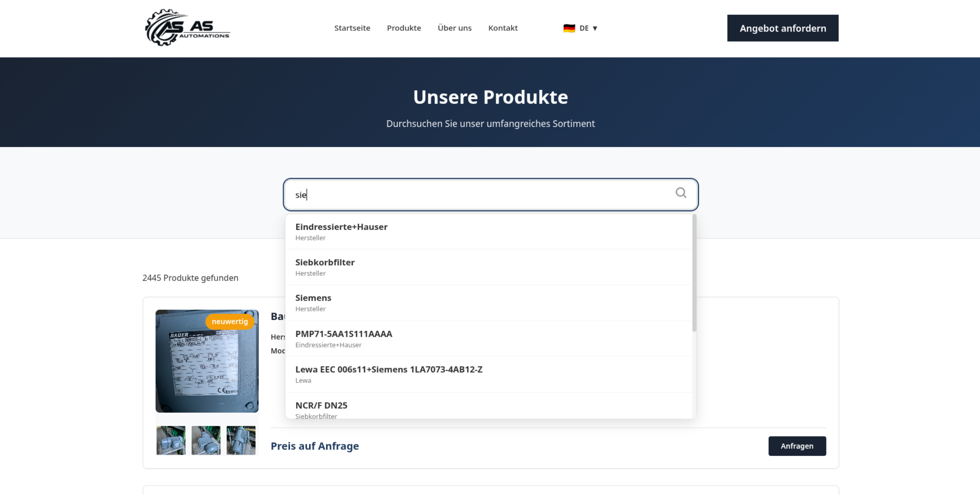The height and width of the screenshot is (495, 980).
Task: Click the German flag icon
Action: click(569, 28)
